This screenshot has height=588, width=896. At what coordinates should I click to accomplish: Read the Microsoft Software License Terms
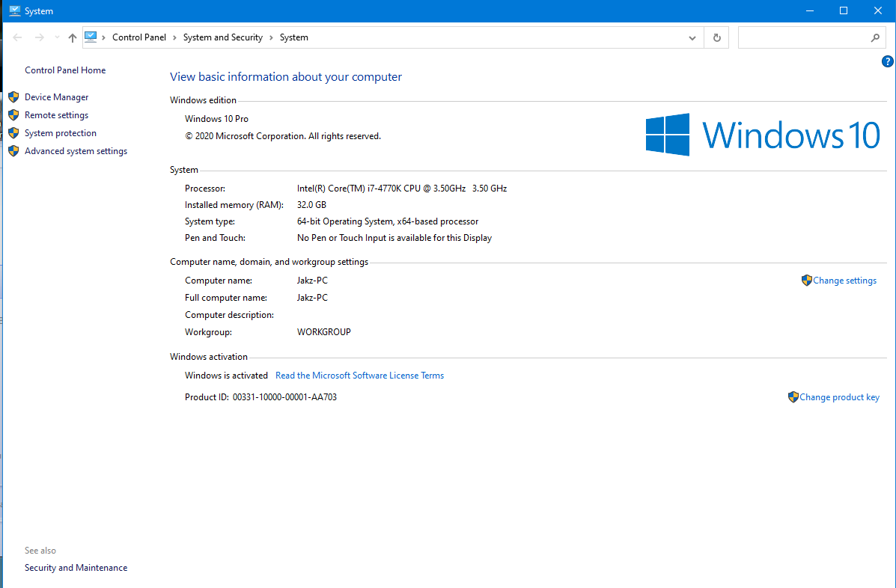click(359, 376)
